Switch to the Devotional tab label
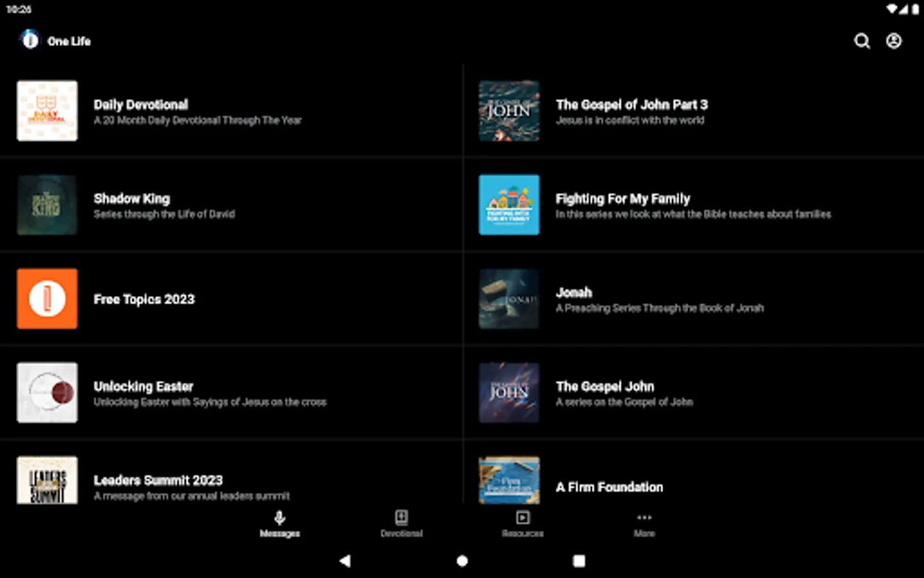Viewport: 924px width, 578px height. (x=401, y=534)
